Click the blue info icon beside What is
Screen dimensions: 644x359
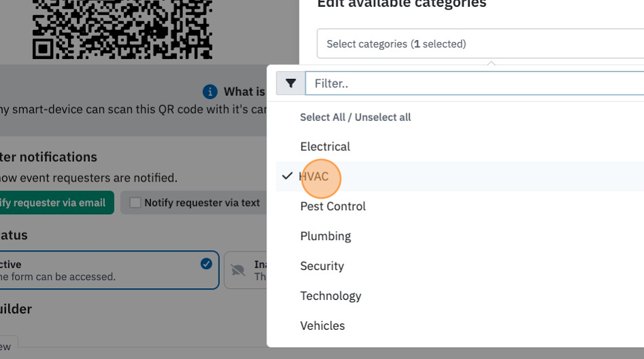tap(210, 92)
